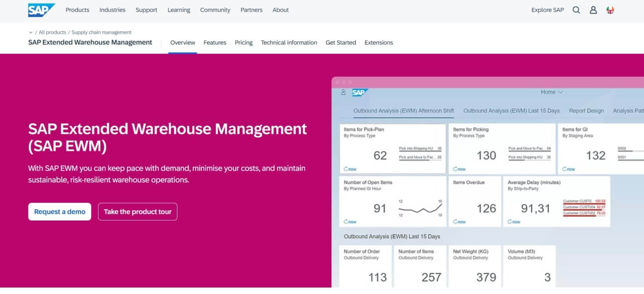Open the Items Overdue tile
The width and height of the screenshot is (644, 294).
[x=474, y=201]
